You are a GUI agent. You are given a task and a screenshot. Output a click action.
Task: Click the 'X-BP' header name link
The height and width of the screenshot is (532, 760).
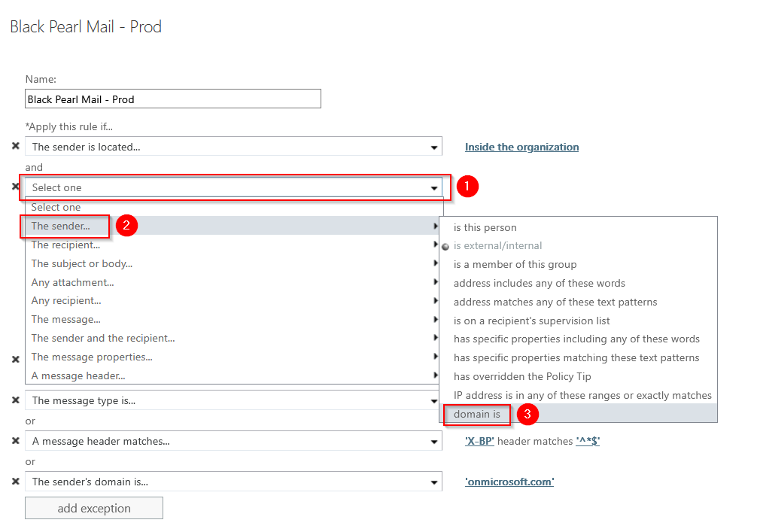(x=479, y=441)
